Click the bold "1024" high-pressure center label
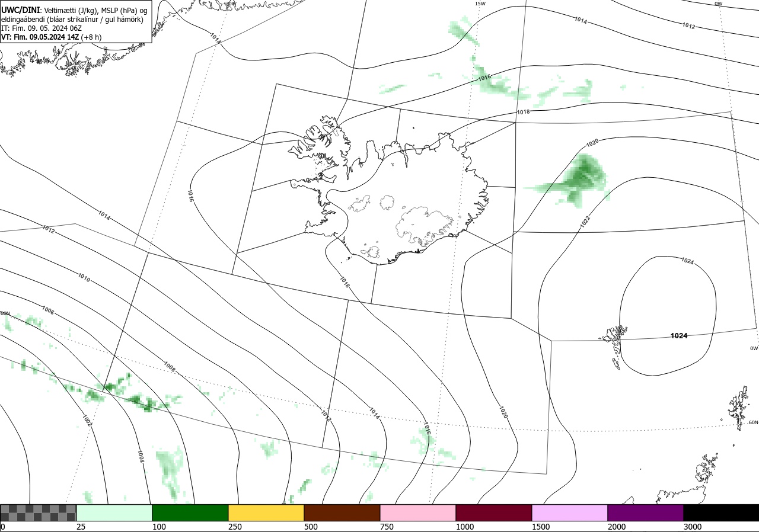The image size is (759, 532). (679, 336)
